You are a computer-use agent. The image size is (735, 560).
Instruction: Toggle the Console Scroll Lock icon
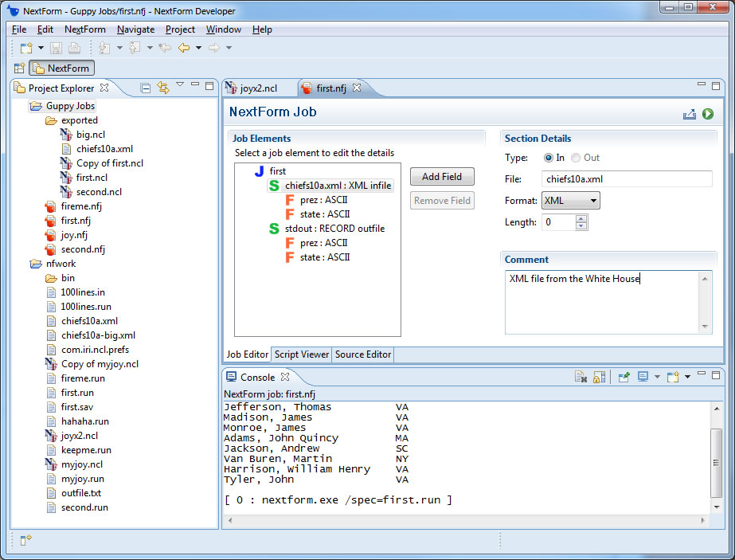click(x=599, y=377)
